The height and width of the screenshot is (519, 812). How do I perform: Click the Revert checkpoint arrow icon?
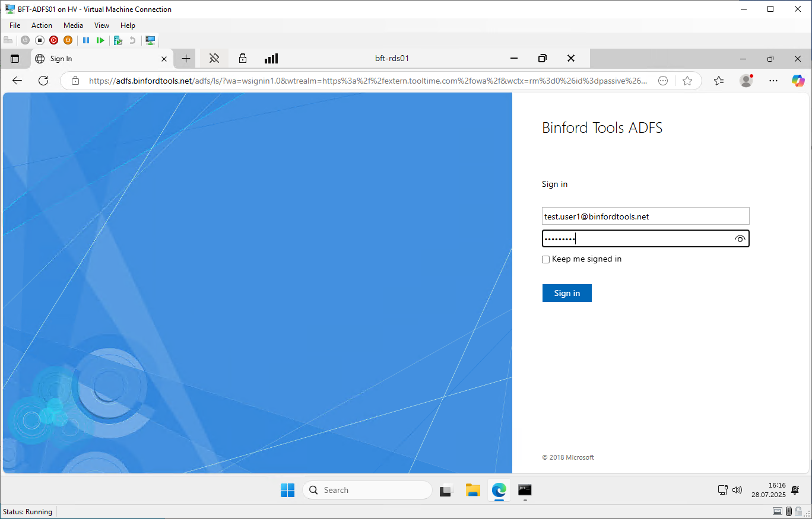coord(132,40)
